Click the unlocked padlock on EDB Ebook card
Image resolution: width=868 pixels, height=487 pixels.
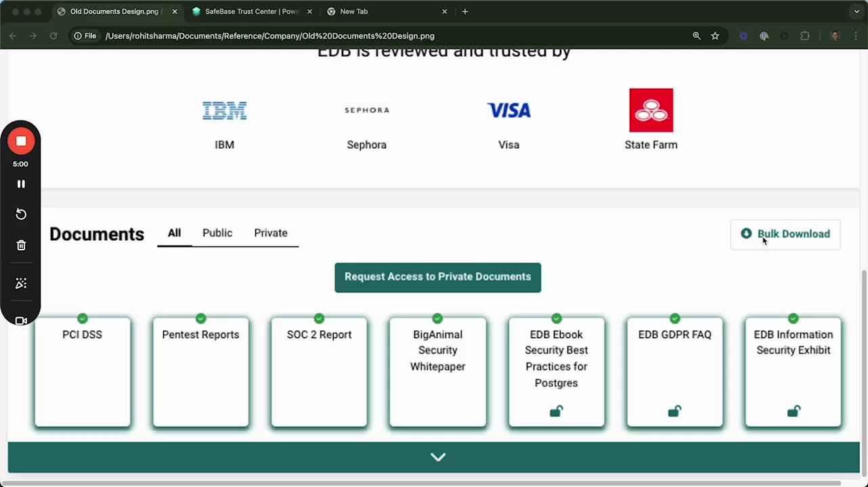pyautogui.click(x=557, y=411)
